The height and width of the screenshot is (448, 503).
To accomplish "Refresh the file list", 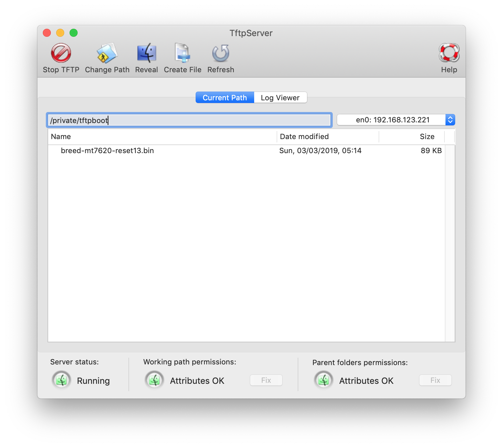I will (221, 53).
